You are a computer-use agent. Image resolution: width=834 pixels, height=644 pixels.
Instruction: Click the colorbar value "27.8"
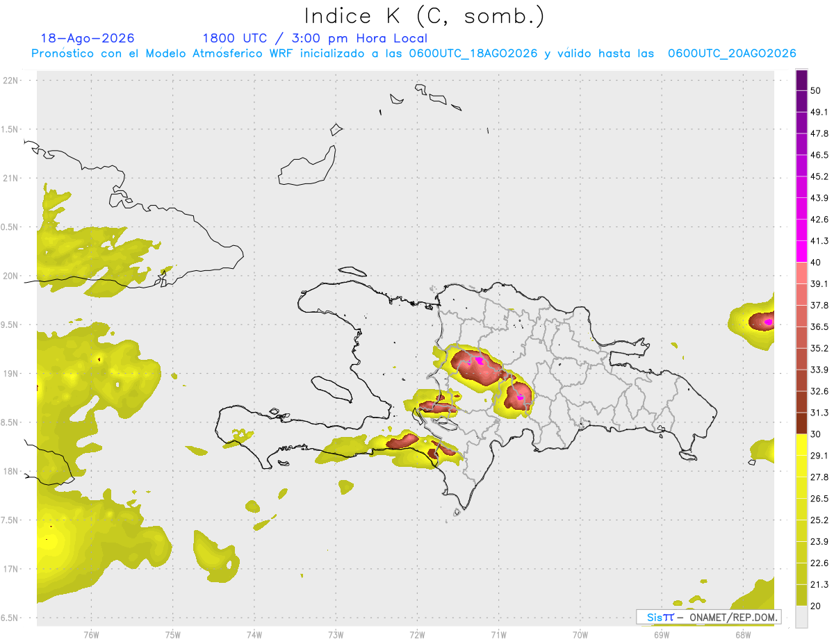[819, 477]
